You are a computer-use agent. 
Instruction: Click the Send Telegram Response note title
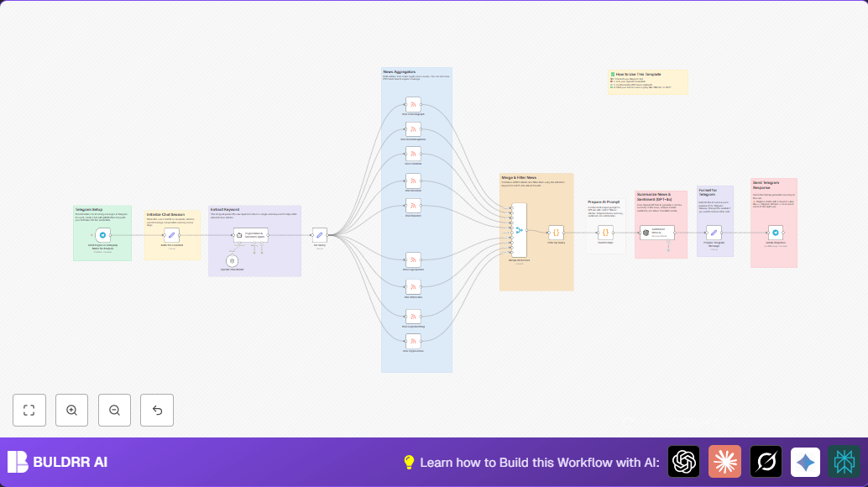coord(766,185)
